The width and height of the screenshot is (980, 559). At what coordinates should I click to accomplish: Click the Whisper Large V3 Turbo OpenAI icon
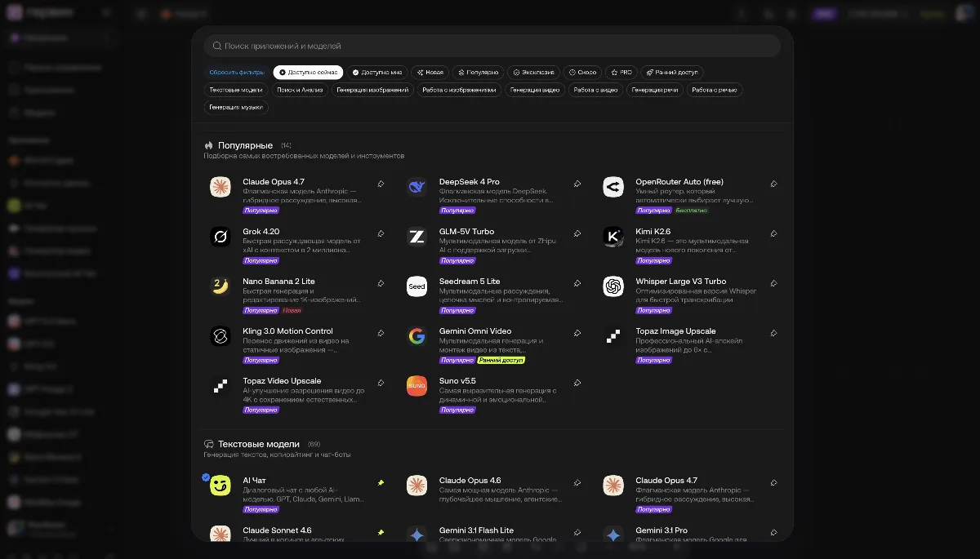click(613, 286)
